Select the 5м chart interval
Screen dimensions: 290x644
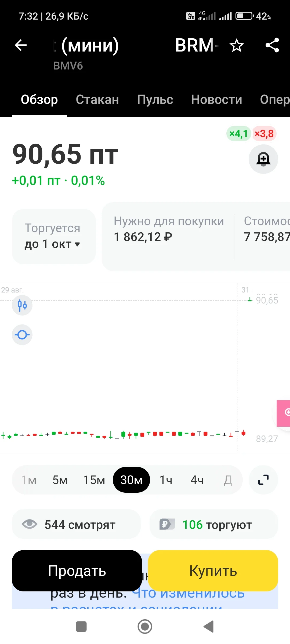[60, 480]
